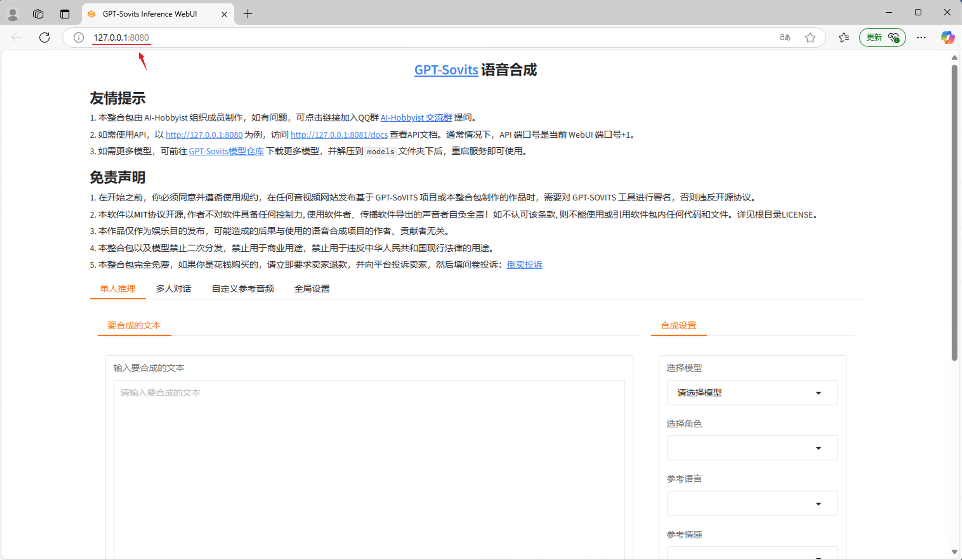Open the browser profile icon
962x560 pixels.
(13, 14)
